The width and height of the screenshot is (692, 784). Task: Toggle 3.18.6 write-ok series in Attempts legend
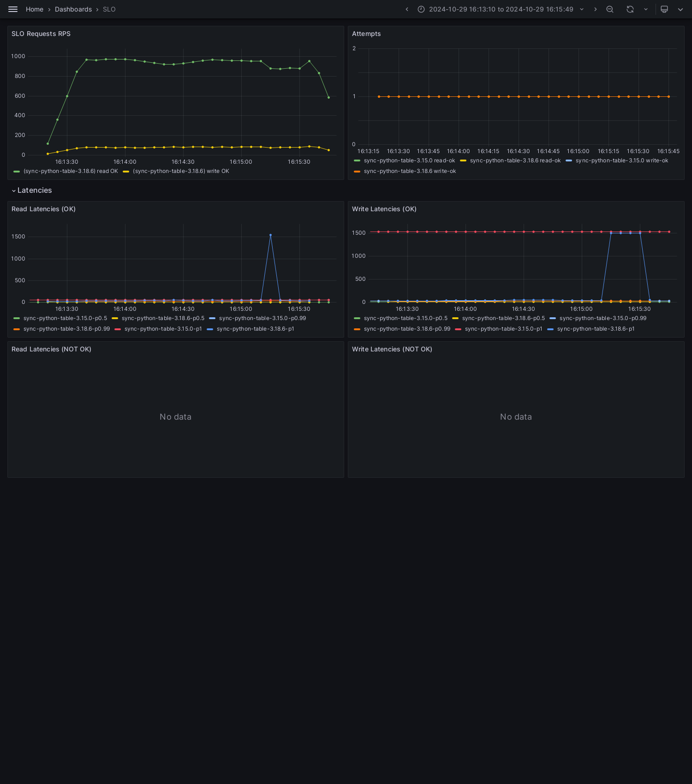click(410, 171)
